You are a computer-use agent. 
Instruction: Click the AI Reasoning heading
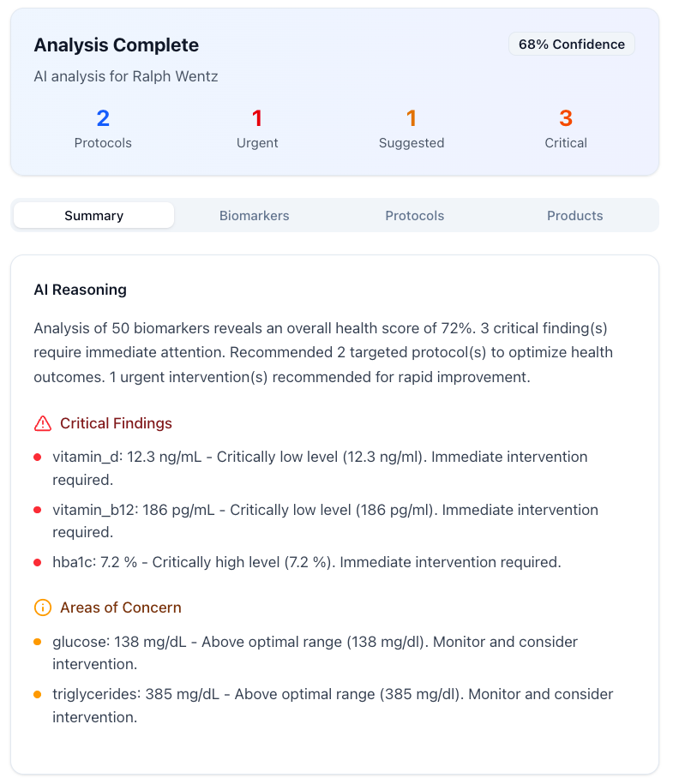point(80,290)
